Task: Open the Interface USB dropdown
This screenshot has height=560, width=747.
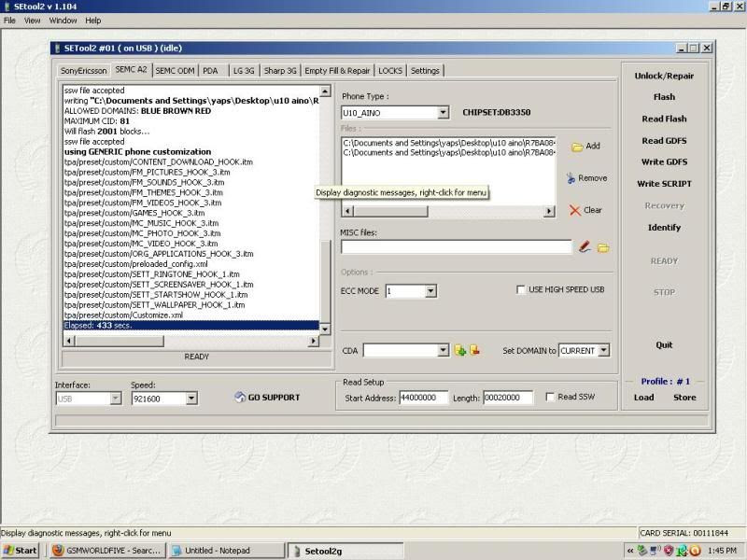Action: (x=115, y=399)
